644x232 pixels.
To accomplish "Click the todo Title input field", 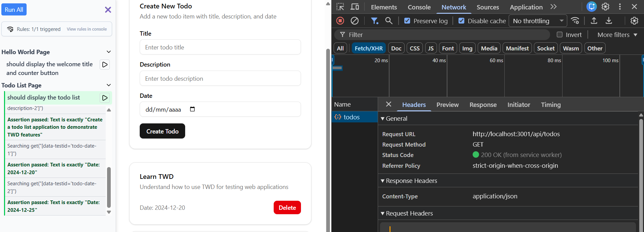I will point(220,47).
